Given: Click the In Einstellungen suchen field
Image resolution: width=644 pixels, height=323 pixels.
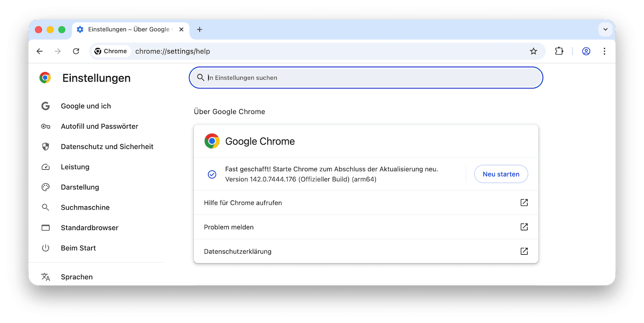Looking at the screenshot, I should click(366, 77).
